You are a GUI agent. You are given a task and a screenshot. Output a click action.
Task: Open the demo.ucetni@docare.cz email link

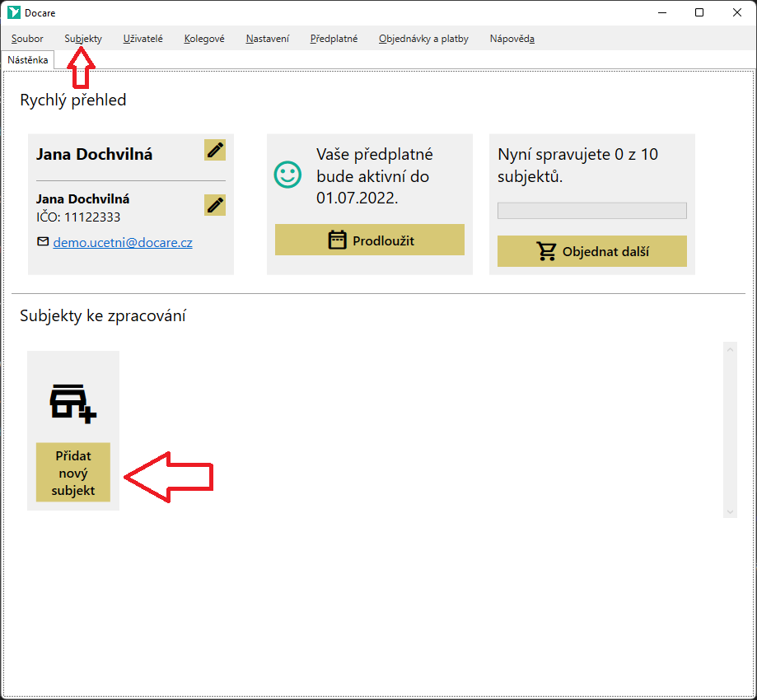coord(123,242)
